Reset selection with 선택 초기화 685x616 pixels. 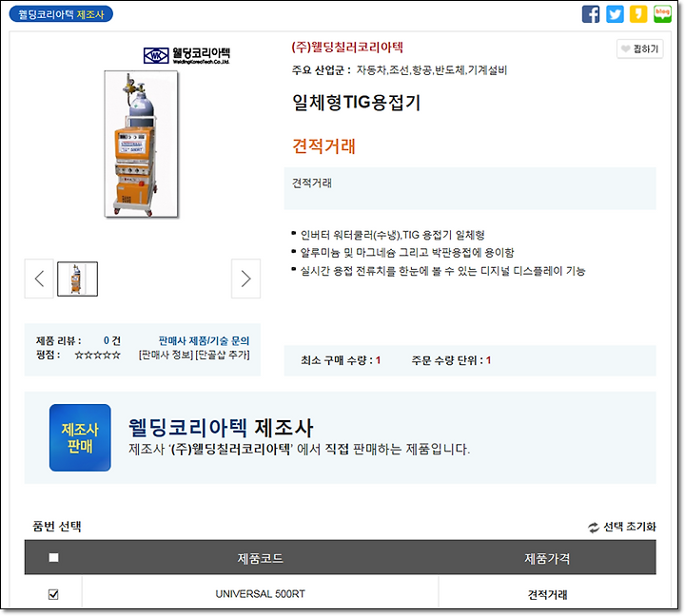click(x=621, y=527)
